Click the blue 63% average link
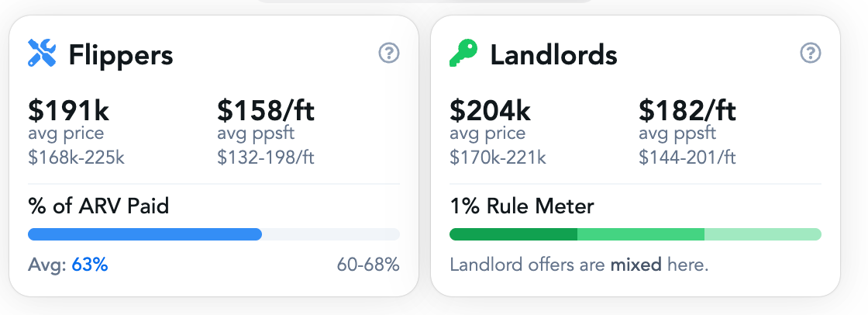Viewport: 868px width, 315px height. (x=90, y=265)
